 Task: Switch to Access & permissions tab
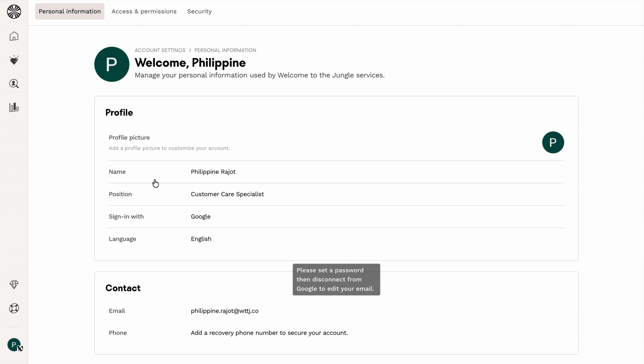(144, 11)
